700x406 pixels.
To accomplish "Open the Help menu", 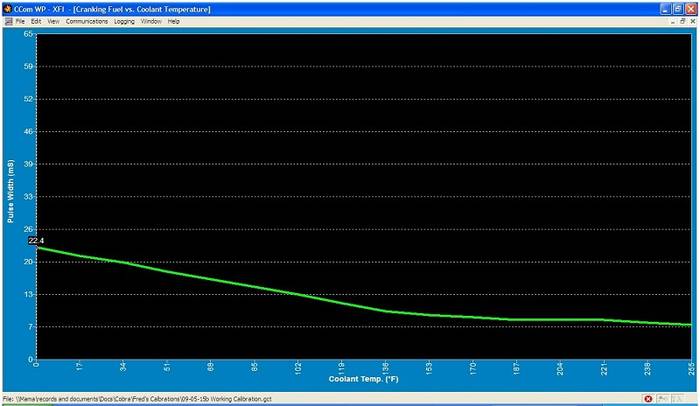I will [x=174, y=21].
